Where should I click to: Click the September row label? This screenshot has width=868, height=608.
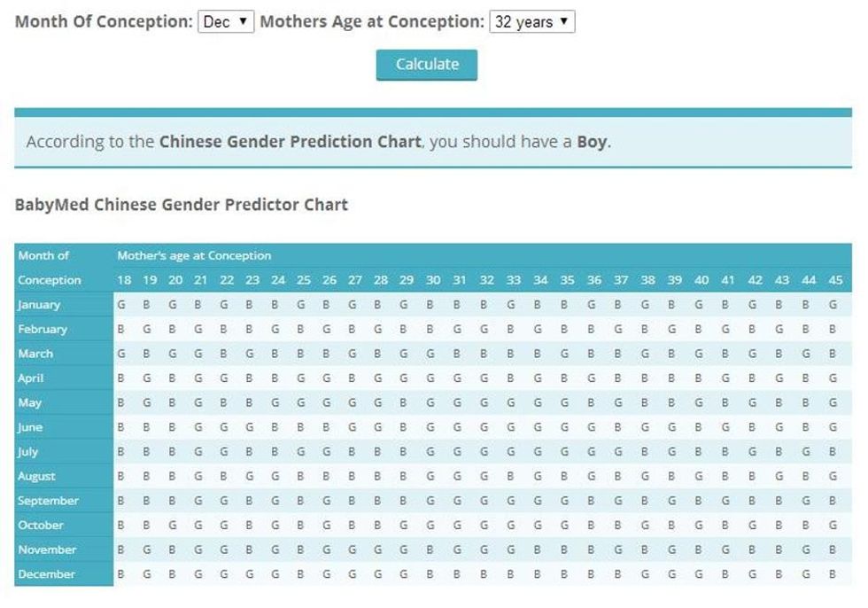pos(49,501)
